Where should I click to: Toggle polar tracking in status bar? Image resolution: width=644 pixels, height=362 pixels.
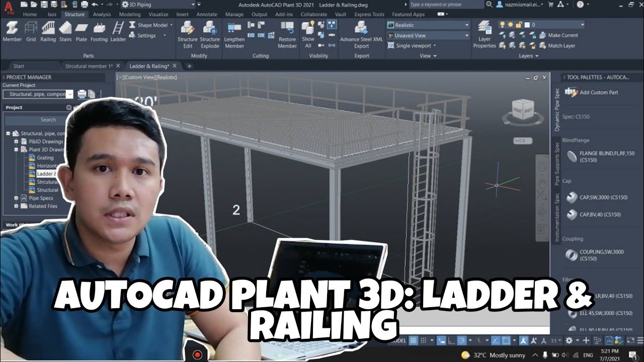point(462,340)
